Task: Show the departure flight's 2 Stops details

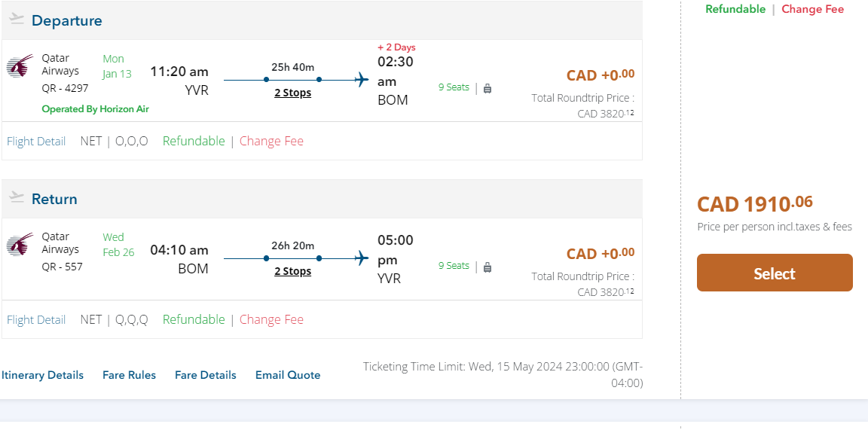Action: click(x=292, y=93)
